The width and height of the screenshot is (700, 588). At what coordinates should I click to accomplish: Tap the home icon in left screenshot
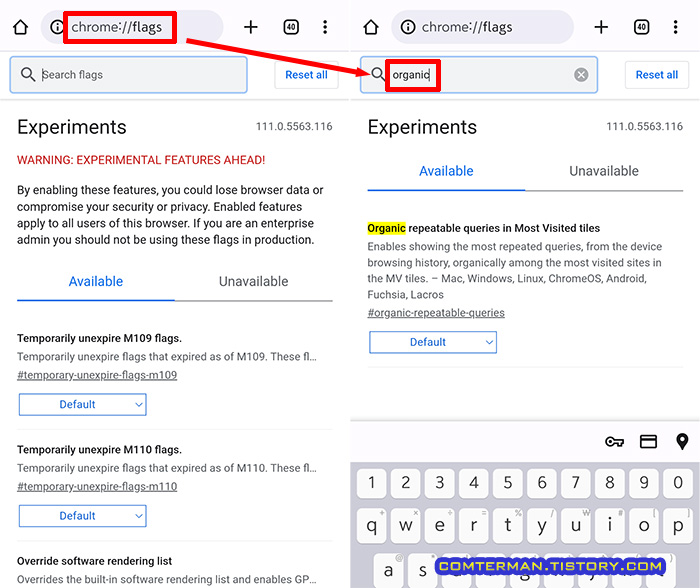point(21,27)
